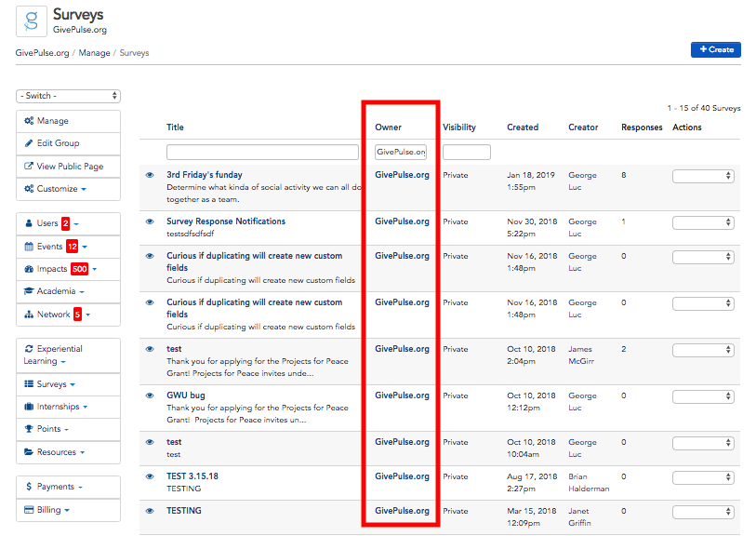Screen dimensions: 756x536
Task: Click the Visibility filter input field
Action: pos(466,152)
